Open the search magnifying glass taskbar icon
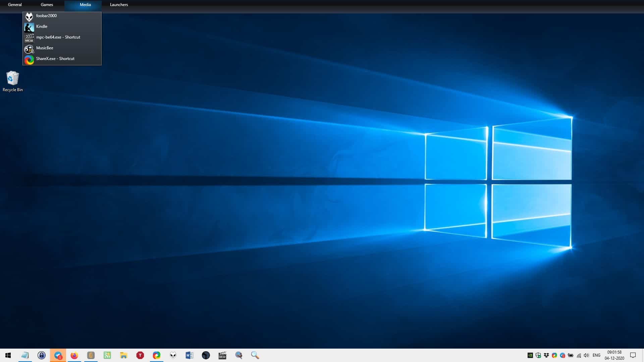This screenshot has height=362, width=644. [x=255, y=355]
